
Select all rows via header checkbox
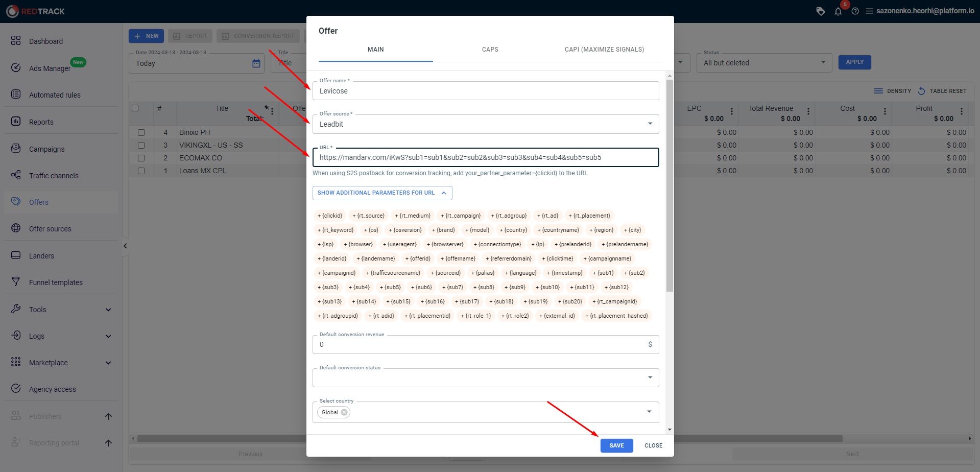(x=135, y=108)
